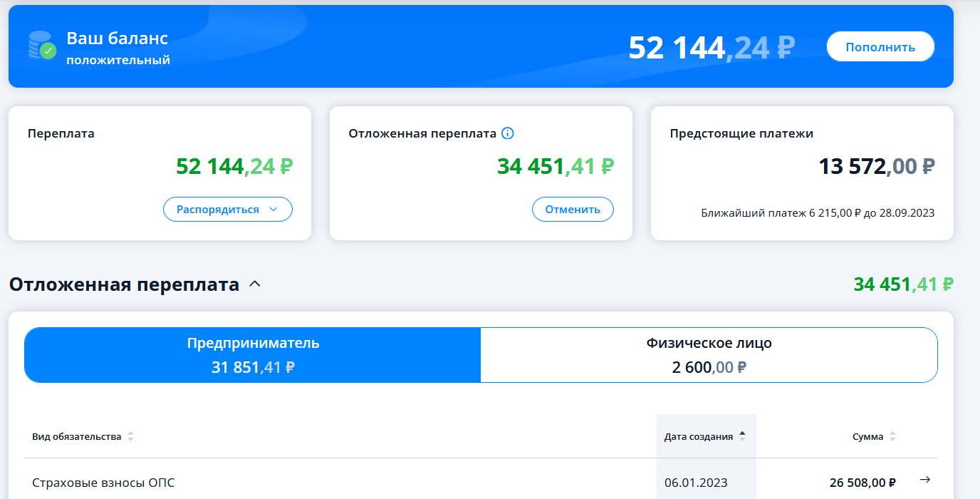Click the green Переплата amount 52 144,24 ₽
980x499 pixels.
234,166
